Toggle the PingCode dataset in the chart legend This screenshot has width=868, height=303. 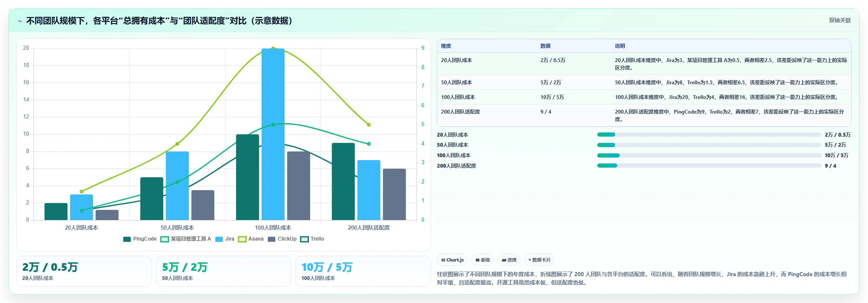[x=140, y=239]
